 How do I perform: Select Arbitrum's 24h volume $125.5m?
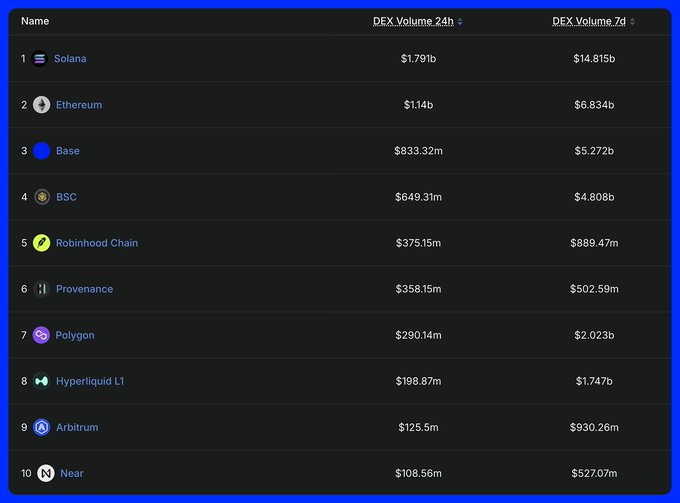(418, 427)
